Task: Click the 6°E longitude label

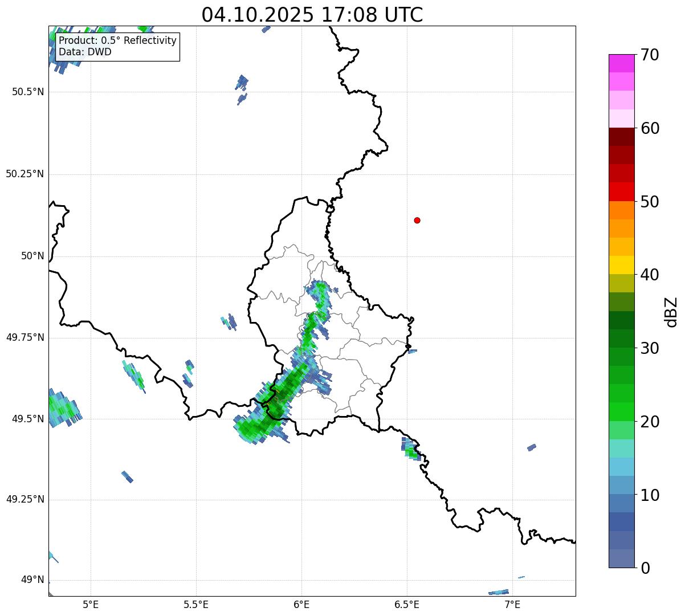Action: click(x=301, y=604)
